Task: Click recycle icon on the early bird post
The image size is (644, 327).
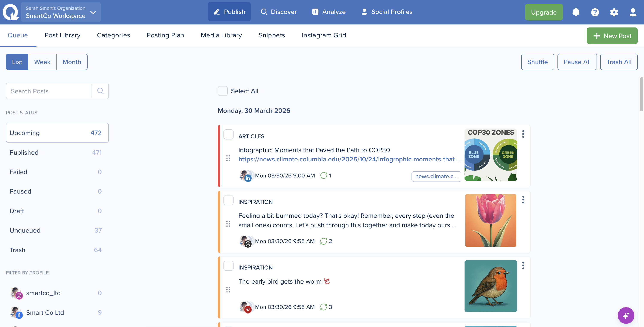Action: click(x=323, y=307)
